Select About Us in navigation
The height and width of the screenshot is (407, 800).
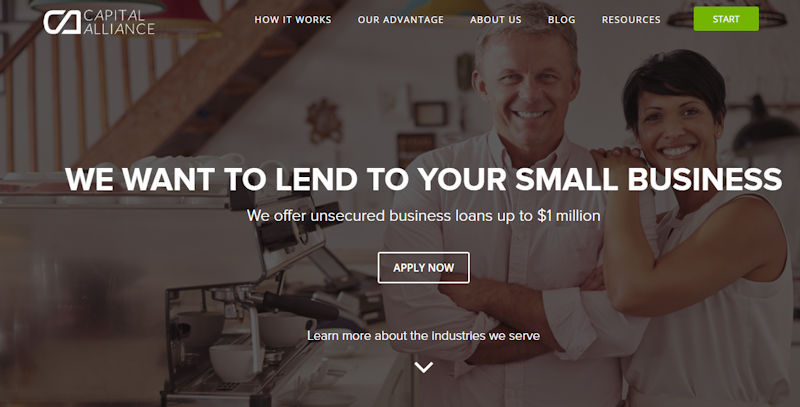point(495,20)
